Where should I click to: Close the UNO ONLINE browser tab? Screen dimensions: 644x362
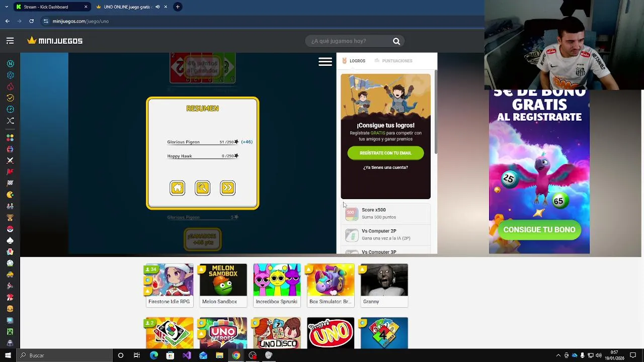(x=166, y=7)
